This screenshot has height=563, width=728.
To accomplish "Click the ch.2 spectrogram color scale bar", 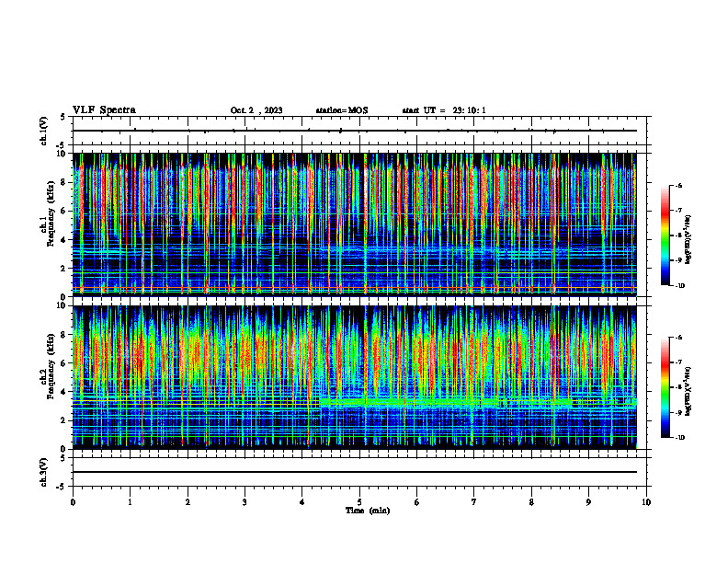I will click(x=665, y=387).
